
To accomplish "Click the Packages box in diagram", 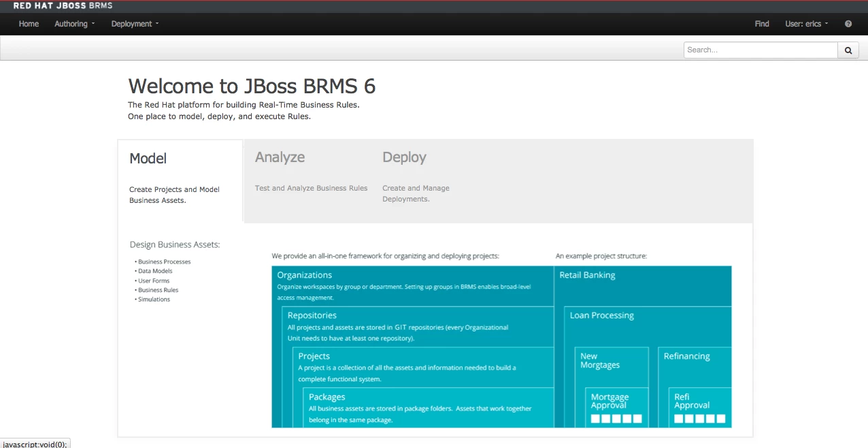I will click(x=429, y=408).
